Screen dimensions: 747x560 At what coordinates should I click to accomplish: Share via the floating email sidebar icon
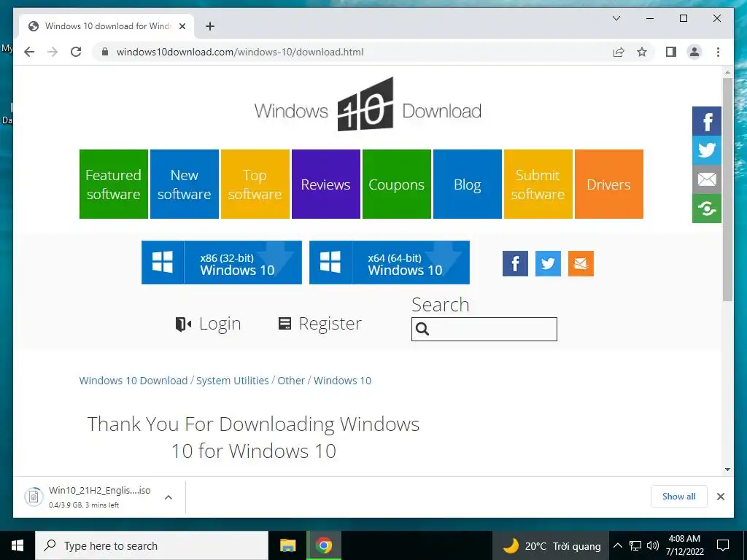point(706,179)
